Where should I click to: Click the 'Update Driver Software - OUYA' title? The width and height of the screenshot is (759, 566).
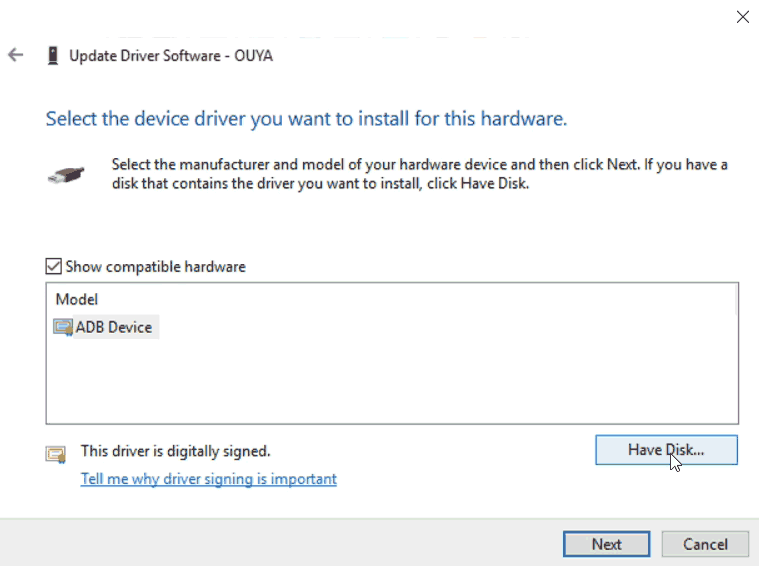pos(171,56)
